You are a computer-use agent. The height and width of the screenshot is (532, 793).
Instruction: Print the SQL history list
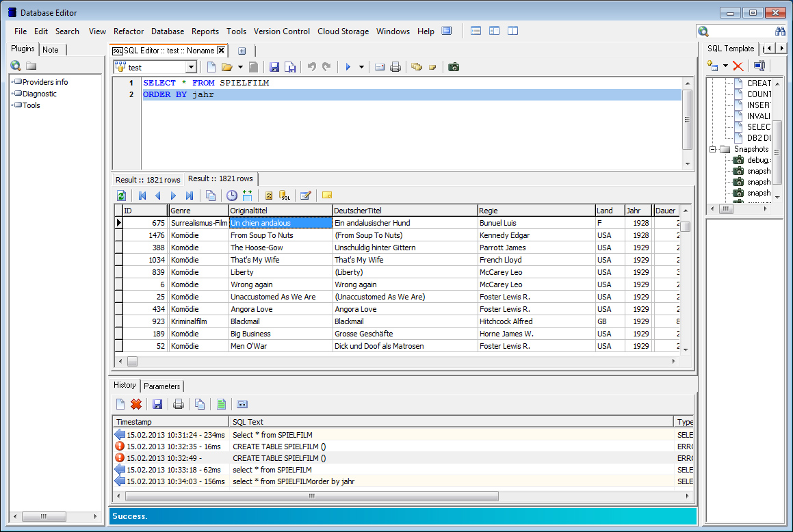[x=179, y=404]
